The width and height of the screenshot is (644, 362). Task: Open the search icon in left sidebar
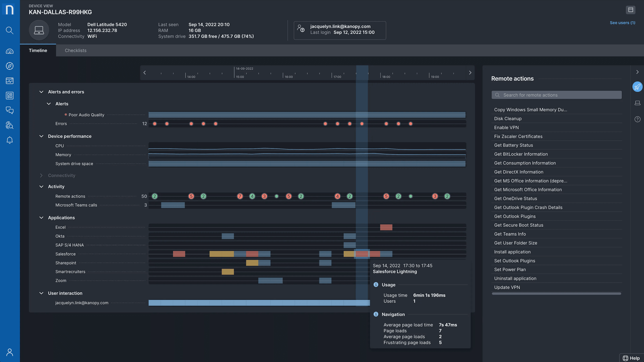click(10, 30)
